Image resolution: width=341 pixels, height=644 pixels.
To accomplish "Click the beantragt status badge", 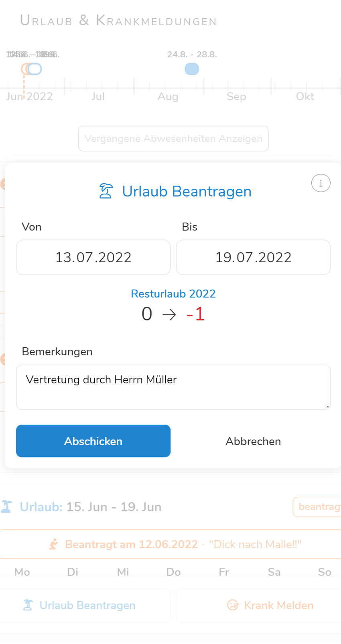I will (x=318, y=507).
